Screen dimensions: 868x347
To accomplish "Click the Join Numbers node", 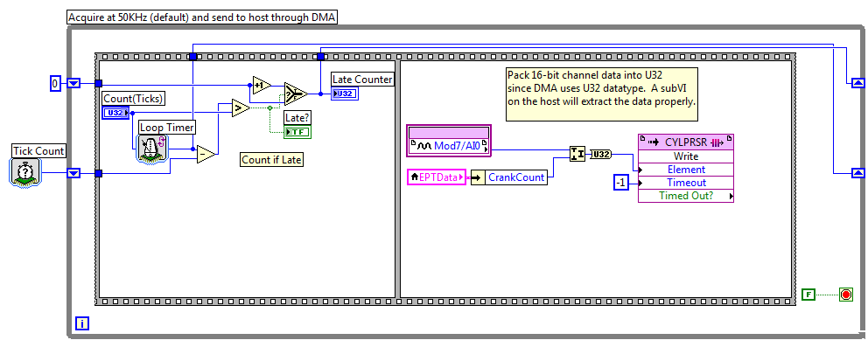I will tap(577, 154).
